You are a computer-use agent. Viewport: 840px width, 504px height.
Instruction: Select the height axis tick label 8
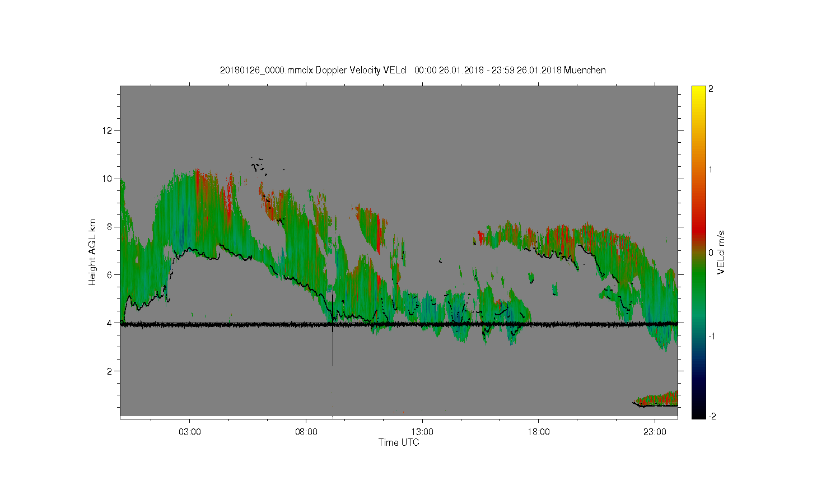(110, 227)
